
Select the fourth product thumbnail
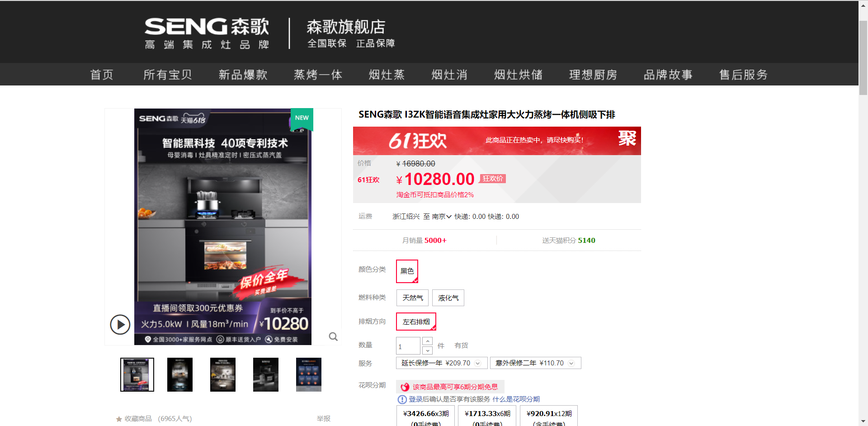coord(266,374)
